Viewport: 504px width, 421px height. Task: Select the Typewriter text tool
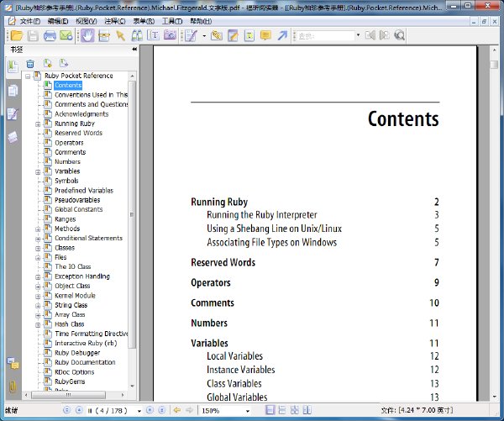[249, 35]
